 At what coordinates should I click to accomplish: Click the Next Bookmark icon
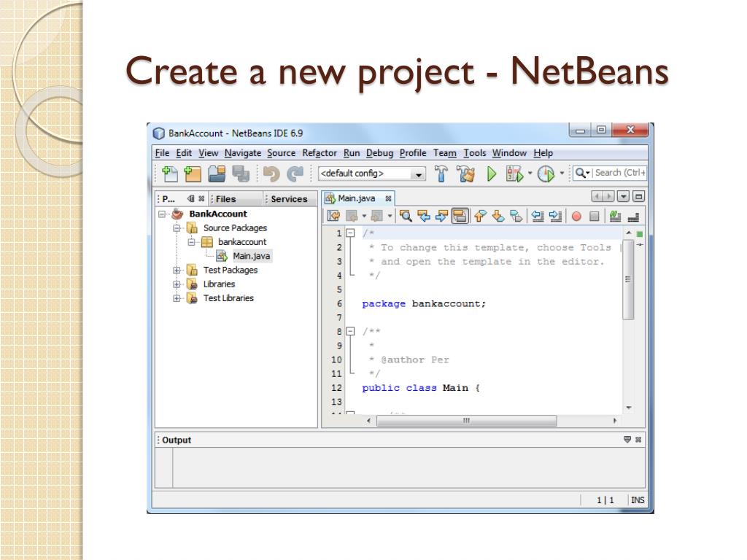[x=498, y=216]
